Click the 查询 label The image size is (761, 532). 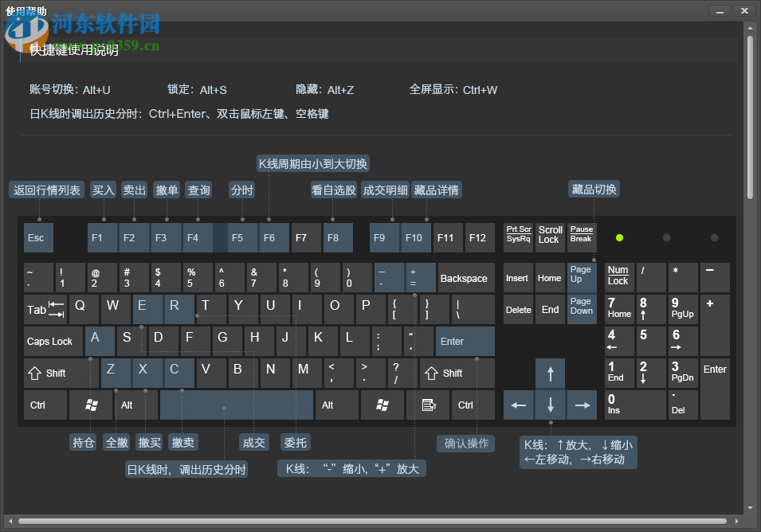199,190
